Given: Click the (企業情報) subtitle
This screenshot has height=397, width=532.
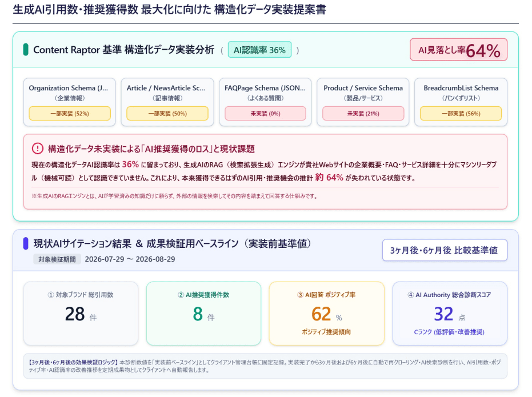Looking at the screenshot, I should coord(70,98).
